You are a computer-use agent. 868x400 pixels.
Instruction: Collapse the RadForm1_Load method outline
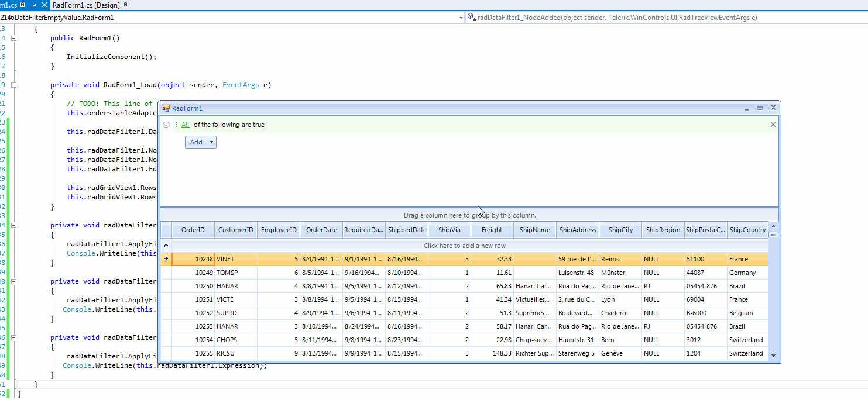(x=13, y=85)
